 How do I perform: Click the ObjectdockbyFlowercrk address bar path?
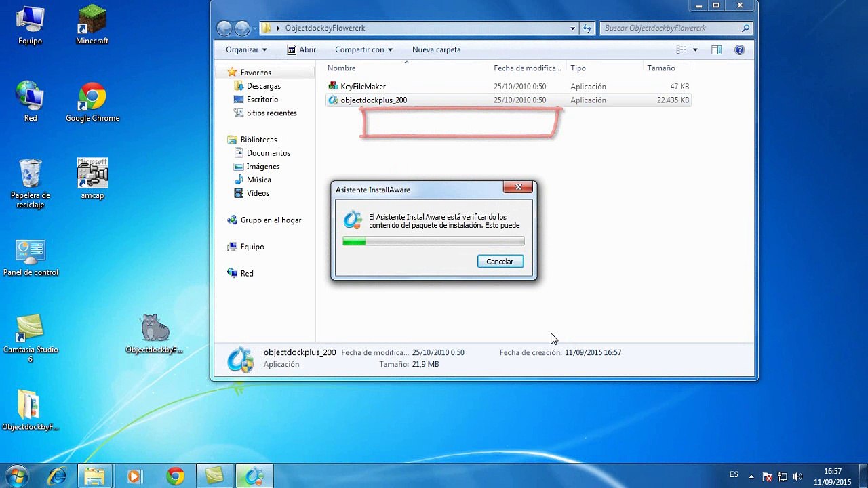coord(325,28)
